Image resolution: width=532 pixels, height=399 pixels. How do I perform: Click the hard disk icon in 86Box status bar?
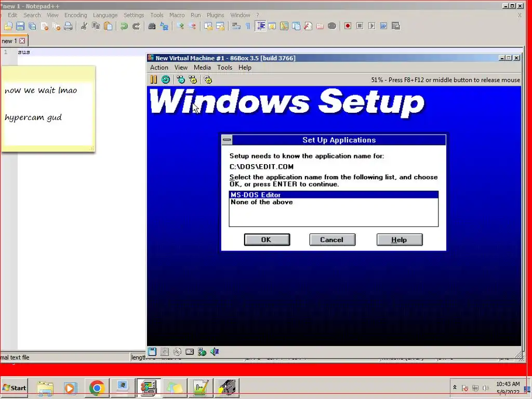(190, 352)
